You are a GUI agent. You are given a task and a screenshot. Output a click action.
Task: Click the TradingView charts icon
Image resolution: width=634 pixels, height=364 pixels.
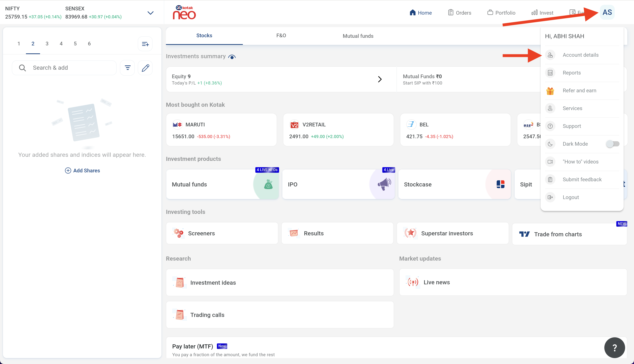[524, 234]
